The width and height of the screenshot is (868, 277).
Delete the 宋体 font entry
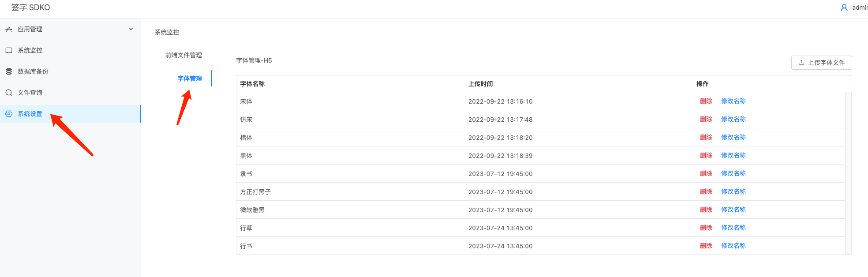pos(706,101)
